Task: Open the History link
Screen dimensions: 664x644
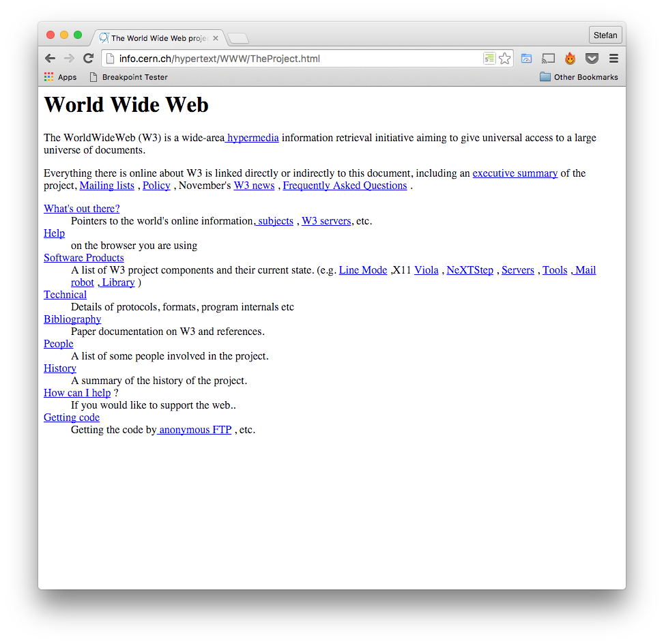Action: [x=60, y=368]
